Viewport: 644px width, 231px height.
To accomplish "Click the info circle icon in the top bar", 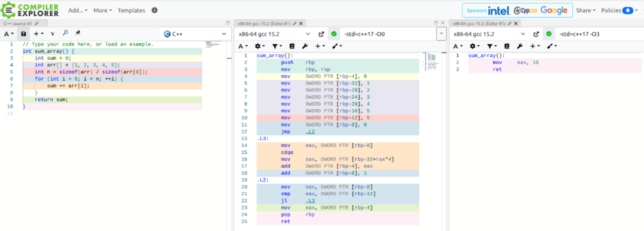I will coord(154,10).
